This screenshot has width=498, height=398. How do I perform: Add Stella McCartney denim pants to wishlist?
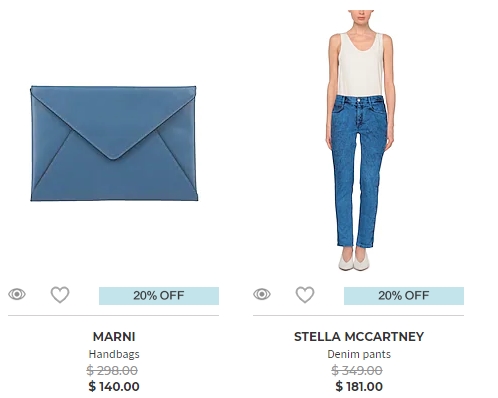pos(305,295)
